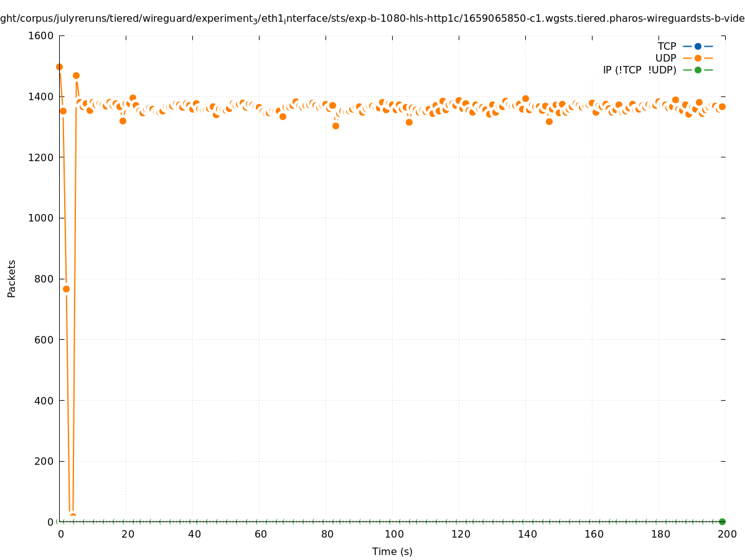
Task: Click the 200 y-axis tick label
Action: [x=44, y=461]
